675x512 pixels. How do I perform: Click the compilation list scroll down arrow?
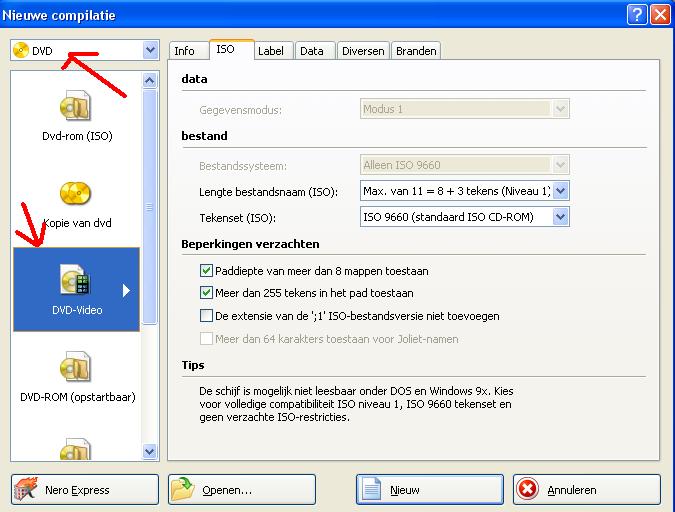point(149,451)
